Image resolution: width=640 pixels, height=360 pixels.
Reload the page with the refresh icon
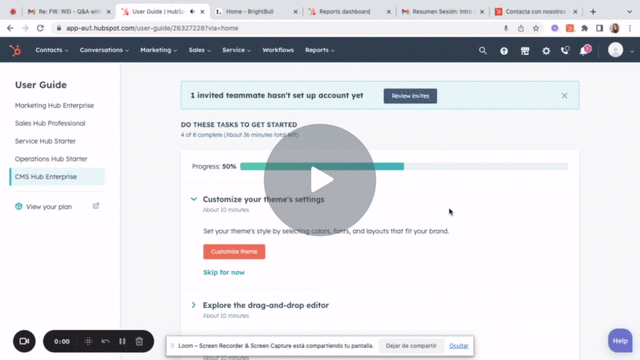tap(40, 28)
